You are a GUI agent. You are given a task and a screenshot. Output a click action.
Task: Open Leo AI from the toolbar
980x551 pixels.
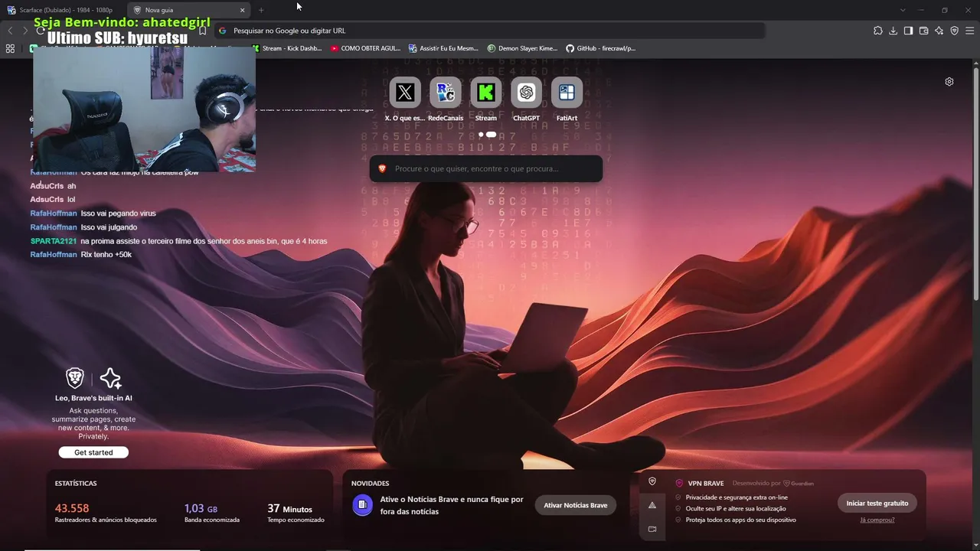tap(939, 31)
